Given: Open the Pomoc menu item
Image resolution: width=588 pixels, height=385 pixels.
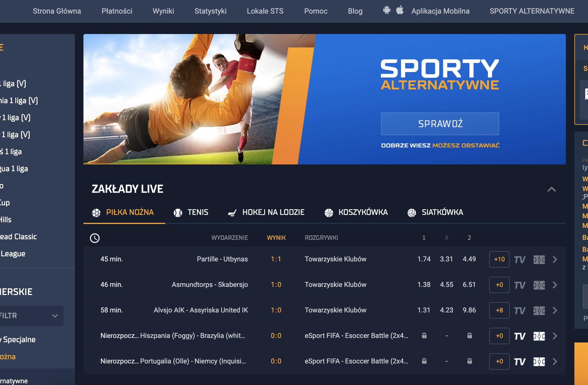Looking at the screenshot, I should point(316,11).
